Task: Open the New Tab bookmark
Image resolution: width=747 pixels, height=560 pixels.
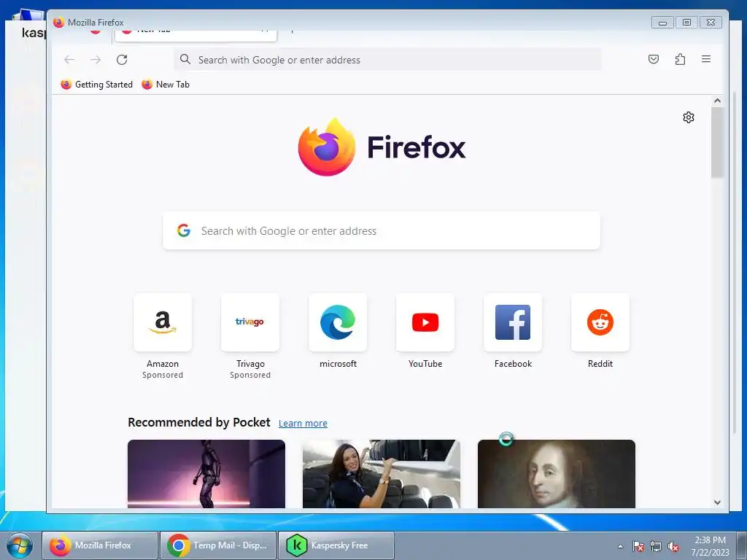Action: (166, 85)
